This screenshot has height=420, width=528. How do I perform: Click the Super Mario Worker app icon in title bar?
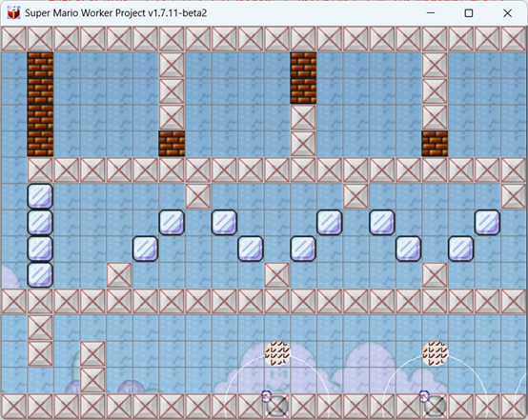pos(13,12)
